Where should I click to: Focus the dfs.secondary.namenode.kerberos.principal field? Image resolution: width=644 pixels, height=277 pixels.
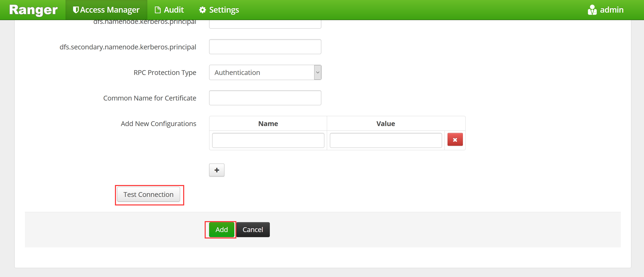[265, 47]
